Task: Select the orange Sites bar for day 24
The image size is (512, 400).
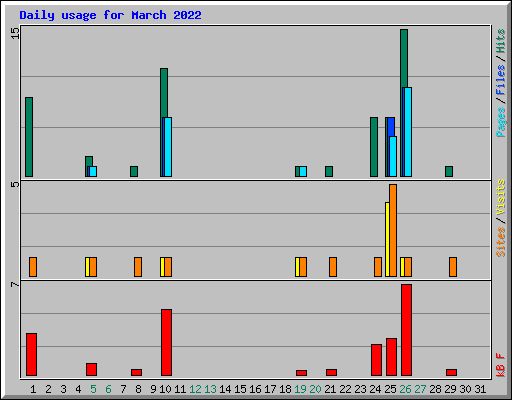Action: (378, 267)
